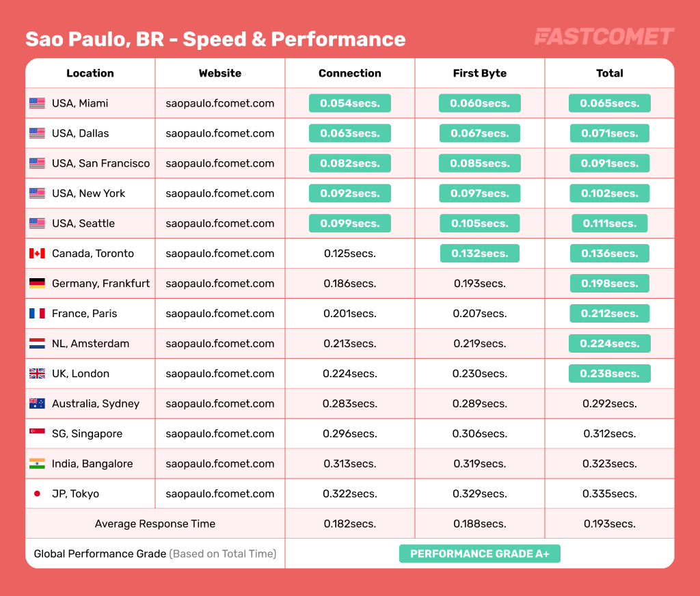Click the India flag icon
700x596 pixels.
(37, 464)
